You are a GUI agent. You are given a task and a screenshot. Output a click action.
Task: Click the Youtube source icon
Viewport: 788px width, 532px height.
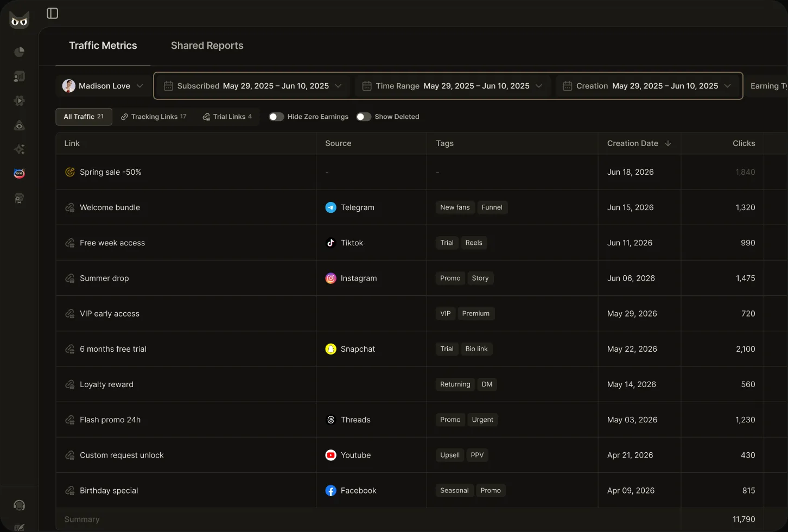(x=331, y=455)
